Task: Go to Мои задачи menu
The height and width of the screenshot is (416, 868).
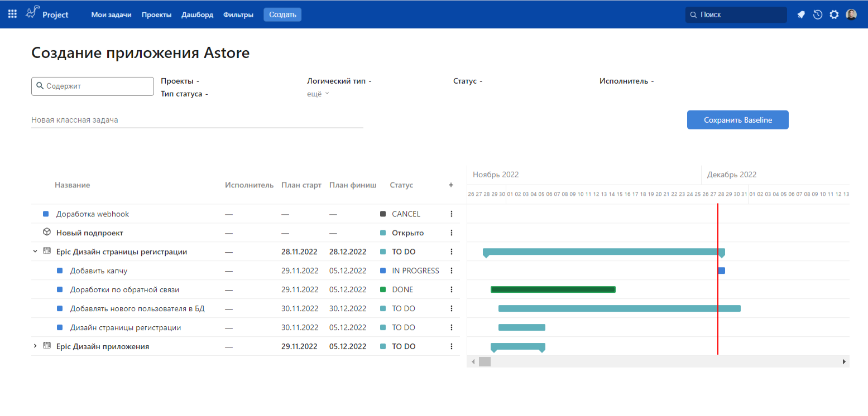Action: pos(111,15)
